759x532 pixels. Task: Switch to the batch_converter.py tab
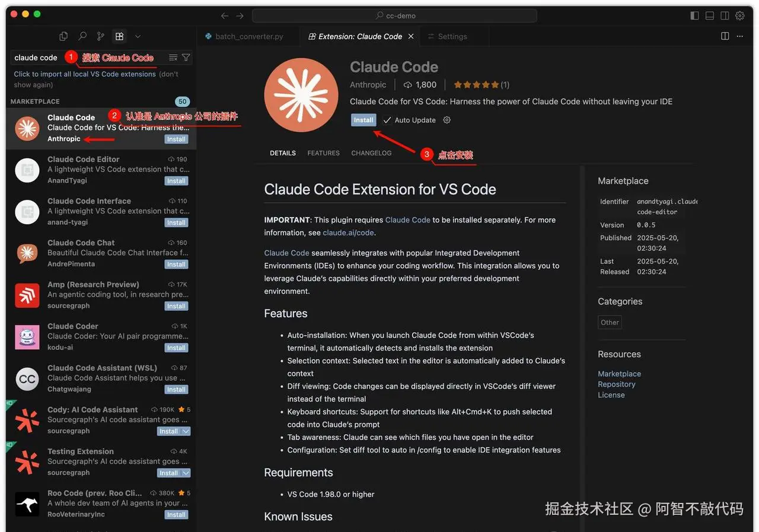(249, 36)
